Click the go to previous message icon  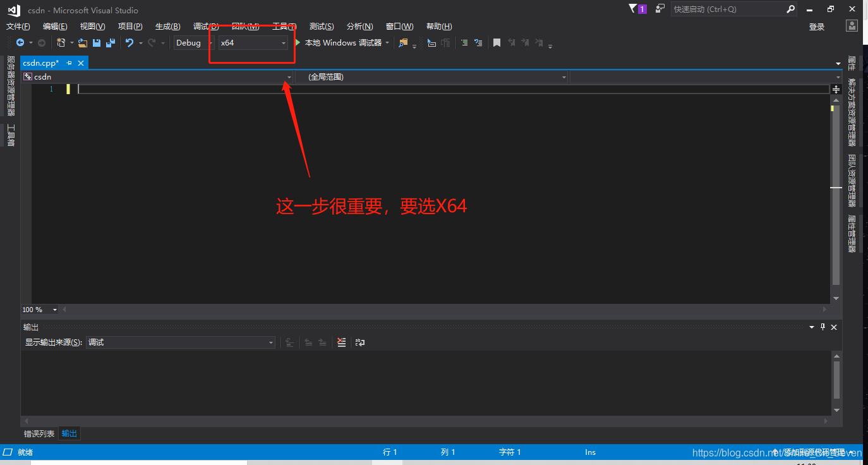308,342
